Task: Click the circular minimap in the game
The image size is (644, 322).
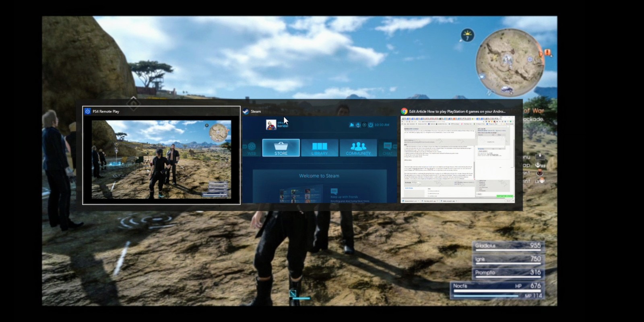Action: 510,62
